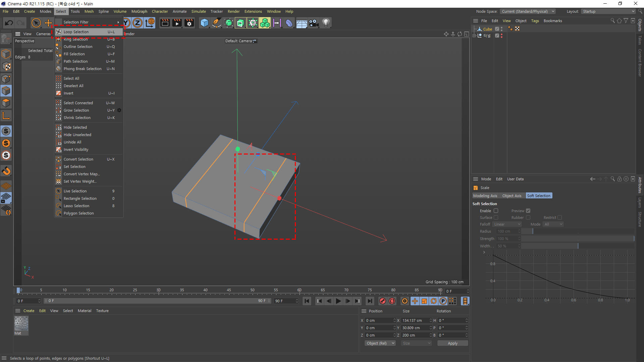Toggle Cube visibility dots in Objects
Image resolution: width=644 pixels, height=362 pixels.
501,29
